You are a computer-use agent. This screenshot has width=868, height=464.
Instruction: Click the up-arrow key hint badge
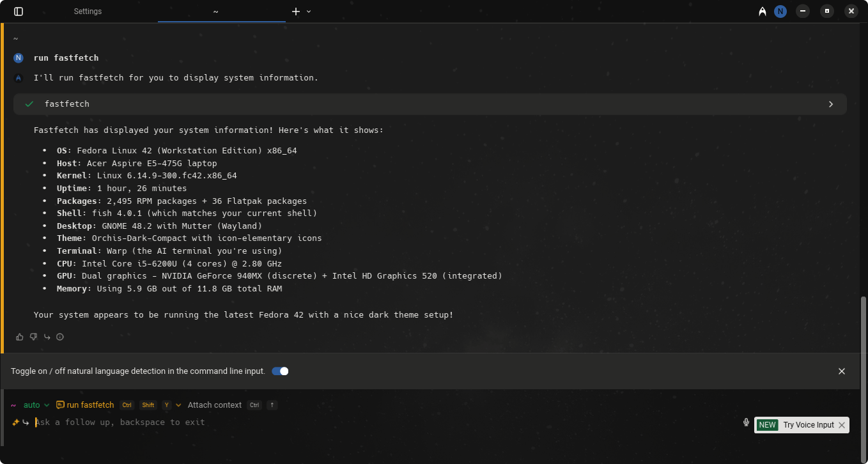click(272, 405)
